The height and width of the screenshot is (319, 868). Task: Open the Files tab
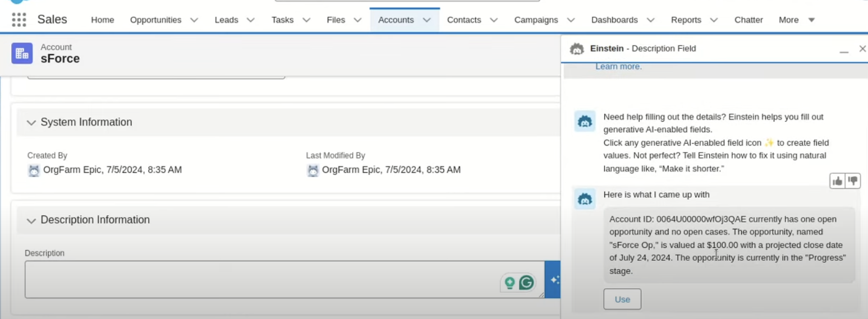[x=336, y=20]
